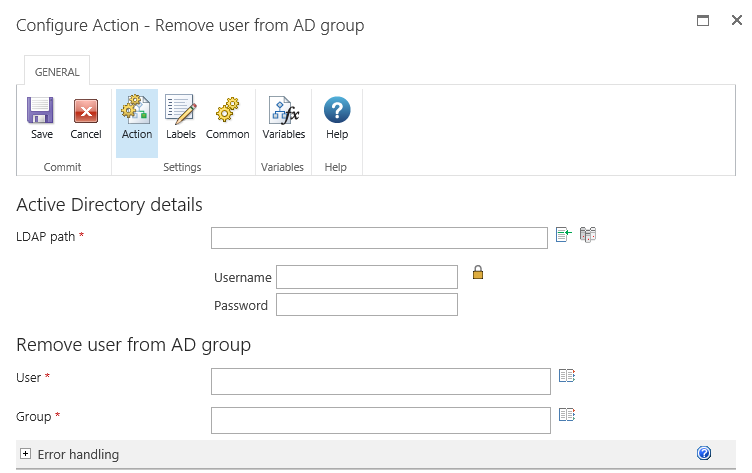Focus the Password text box

(x=366, y=305)
